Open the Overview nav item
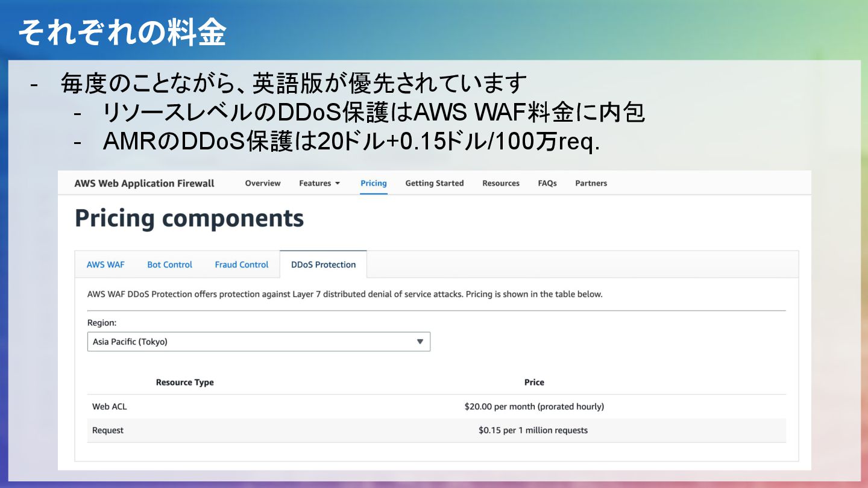The width and height of the screenshot is (868, 488). click(x=263, y=183)
